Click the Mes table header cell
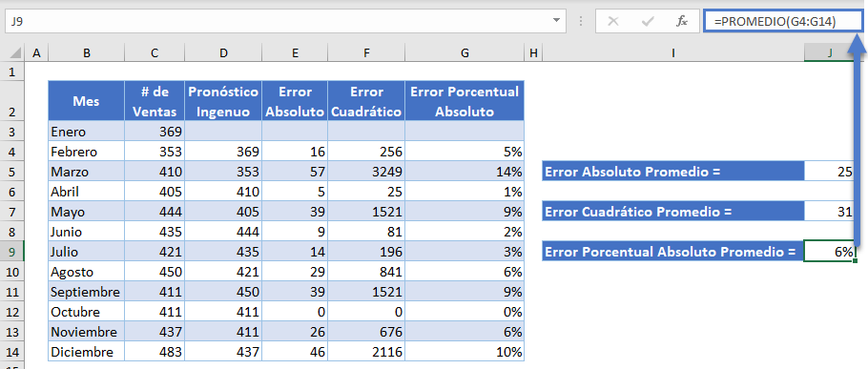The image size is (868, 369). pyautogui.click(x=87, y=101)
